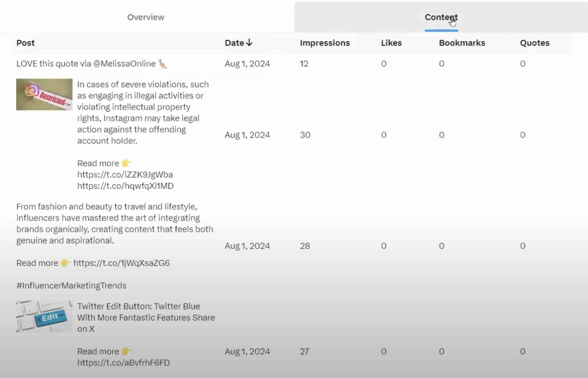Open the Edit key keyboard thumbnail
The image size is (588, 378).
pyautogui.click(x=44, y=316)
